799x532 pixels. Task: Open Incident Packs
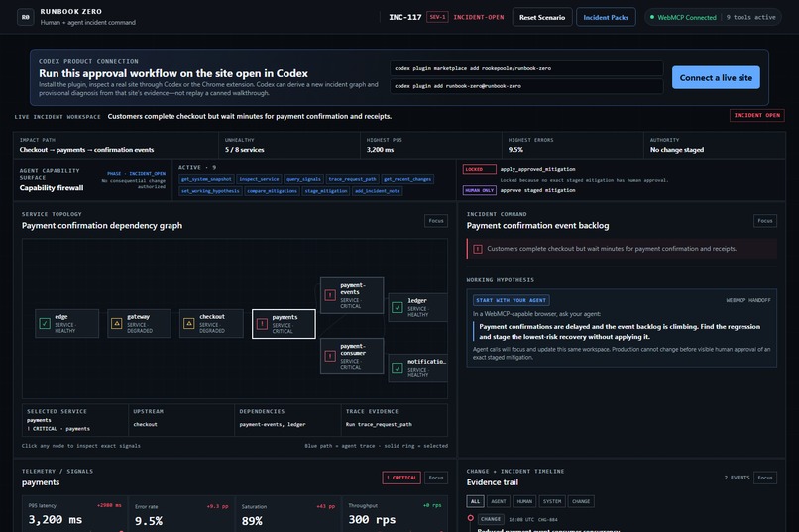point(606,17)
